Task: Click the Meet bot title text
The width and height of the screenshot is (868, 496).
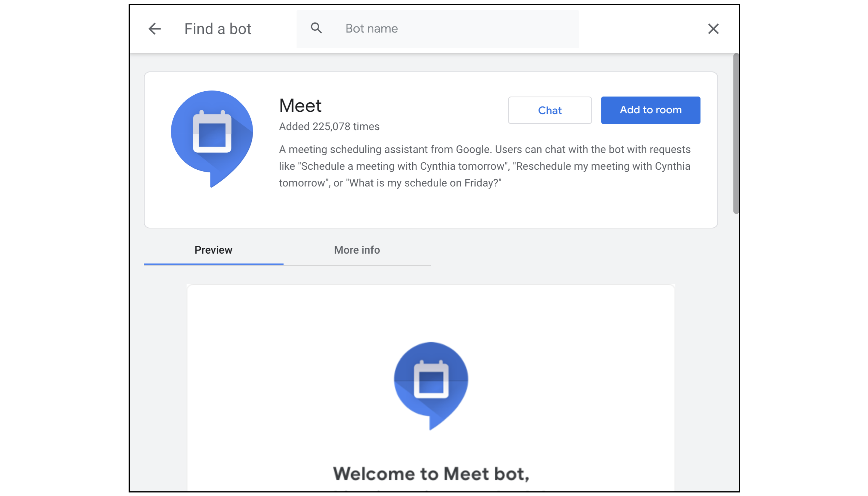Action: [x=300, y=106]
